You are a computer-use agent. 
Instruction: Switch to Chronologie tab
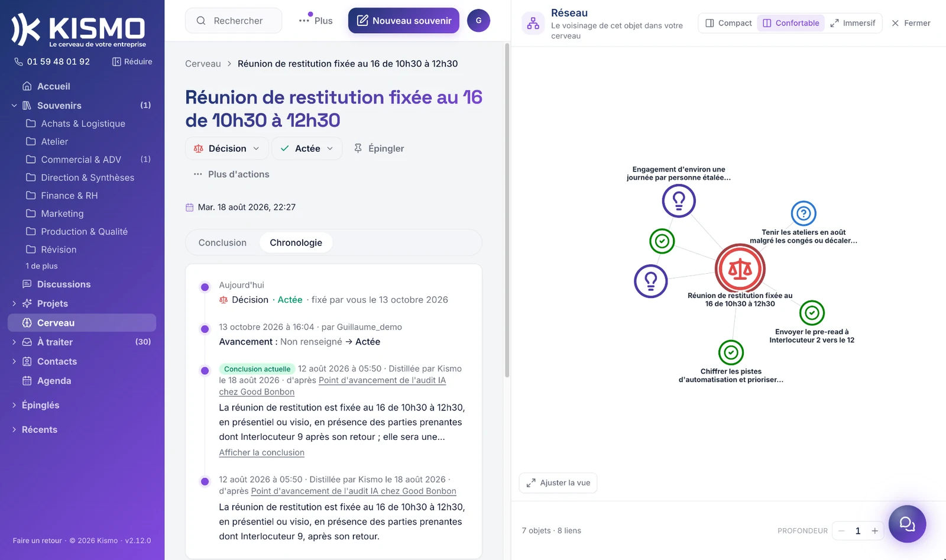click(x=296, y=242)
